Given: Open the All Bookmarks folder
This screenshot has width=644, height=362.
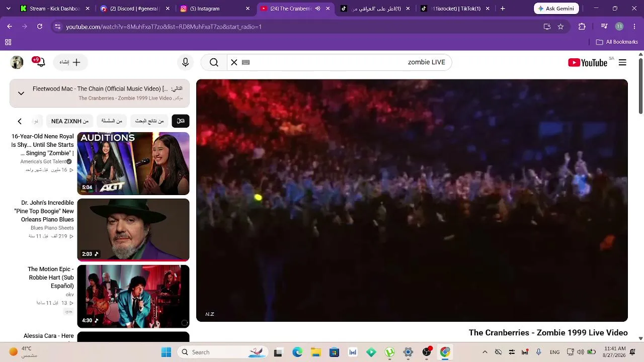Looking at the screenshot, I should coord(617,42).
